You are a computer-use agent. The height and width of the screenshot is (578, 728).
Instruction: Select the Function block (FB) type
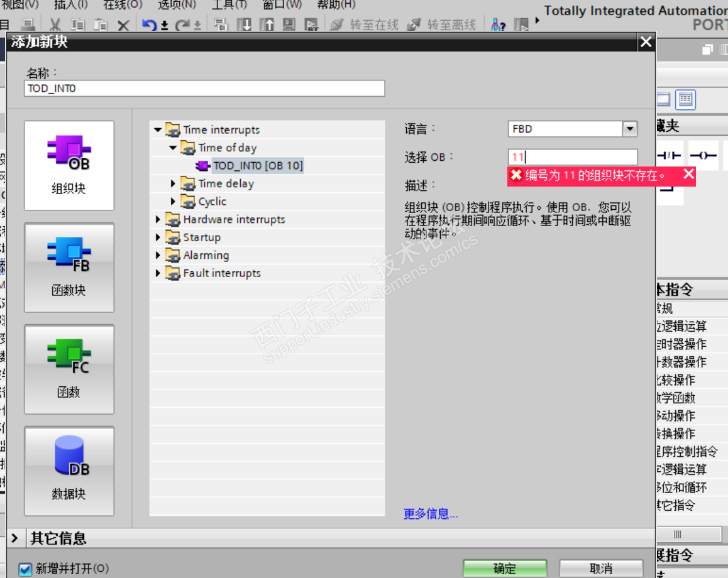click(x=69, y=268)
